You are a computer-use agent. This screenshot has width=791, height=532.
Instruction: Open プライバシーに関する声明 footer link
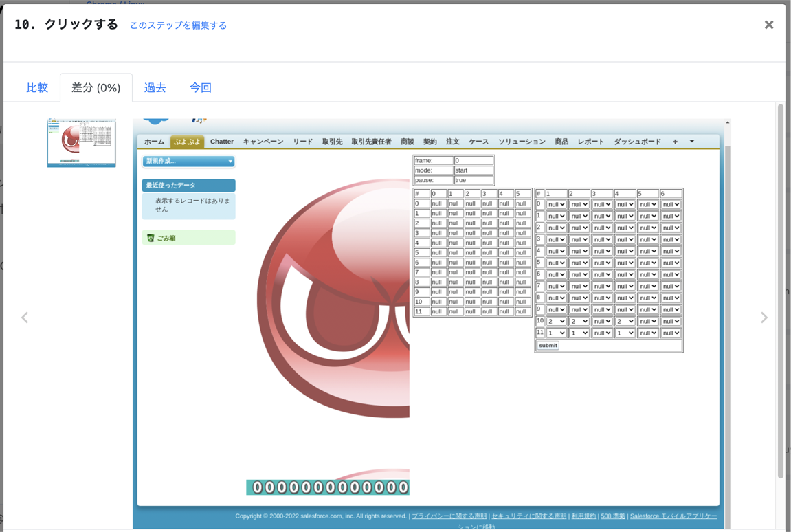point(449,516)
